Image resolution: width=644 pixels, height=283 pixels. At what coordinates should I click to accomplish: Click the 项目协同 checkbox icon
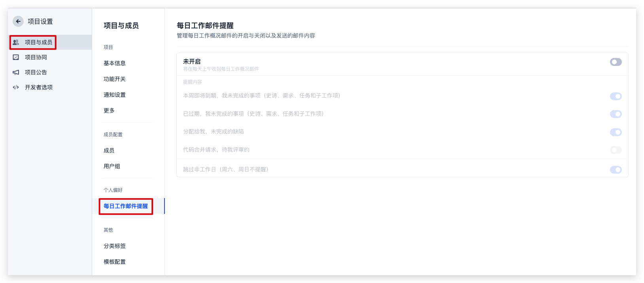click(16, 57)
